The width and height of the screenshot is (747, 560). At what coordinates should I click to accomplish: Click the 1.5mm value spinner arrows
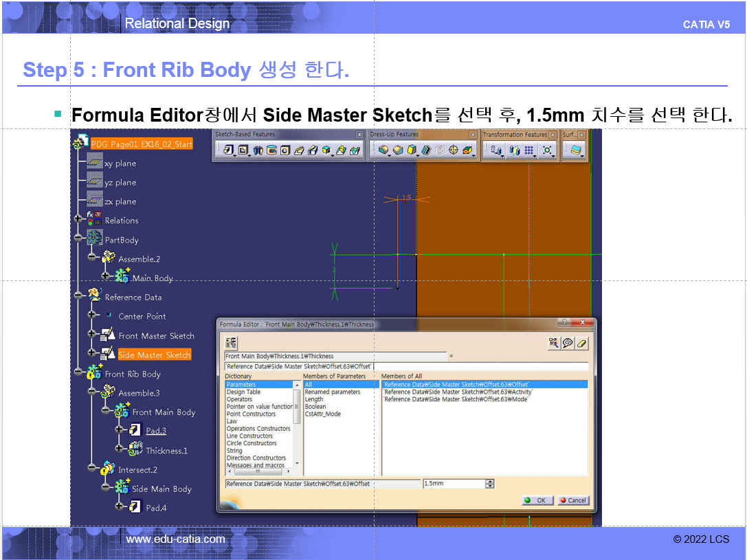tap(489, 484)
